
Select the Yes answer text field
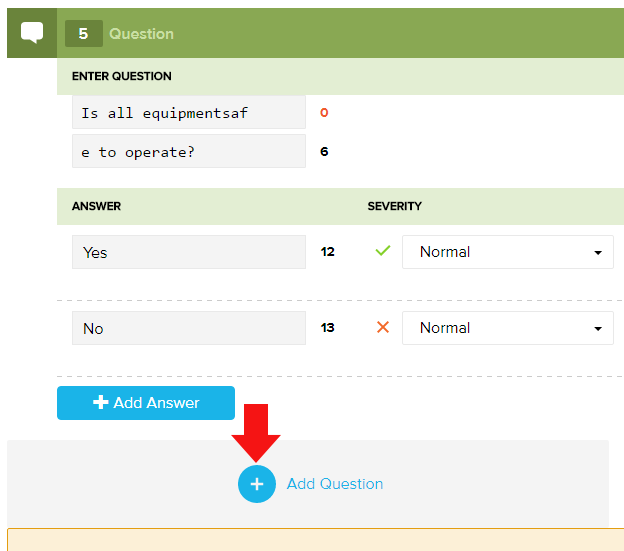coord(188,252)
